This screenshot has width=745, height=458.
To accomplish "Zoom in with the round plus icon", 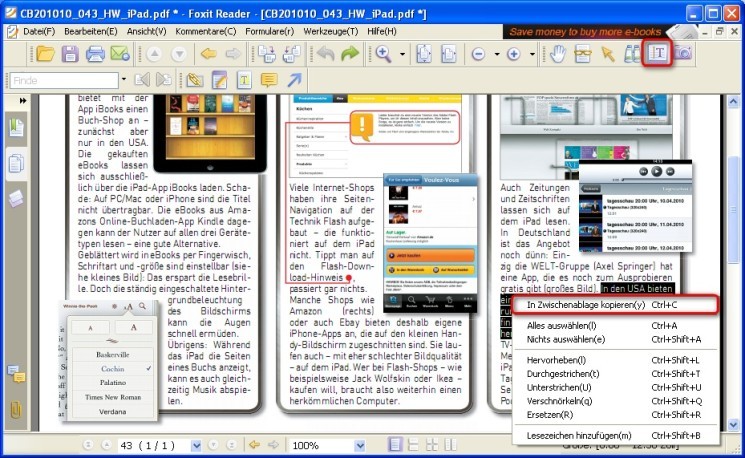I will [514, 54].
